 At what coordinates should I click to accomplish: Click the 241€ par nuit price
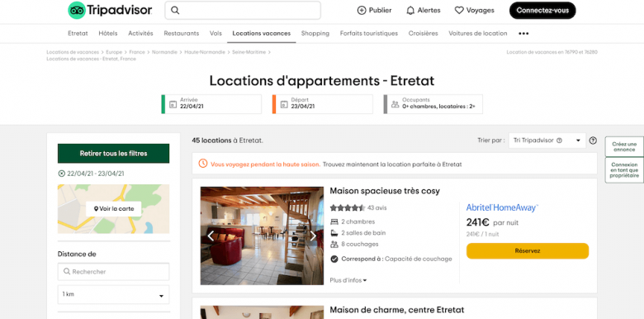point(492,223)
